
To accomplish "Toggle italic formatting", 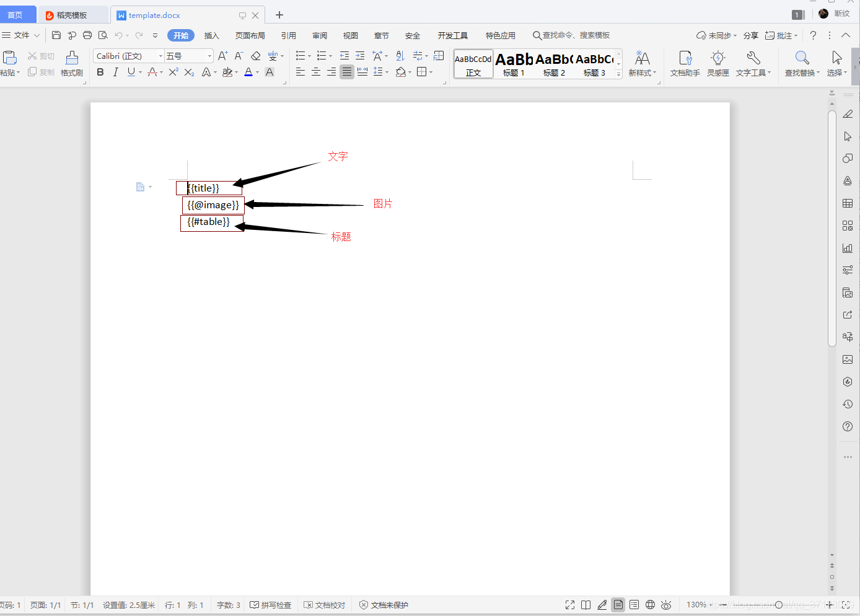I will click(115, 73).
